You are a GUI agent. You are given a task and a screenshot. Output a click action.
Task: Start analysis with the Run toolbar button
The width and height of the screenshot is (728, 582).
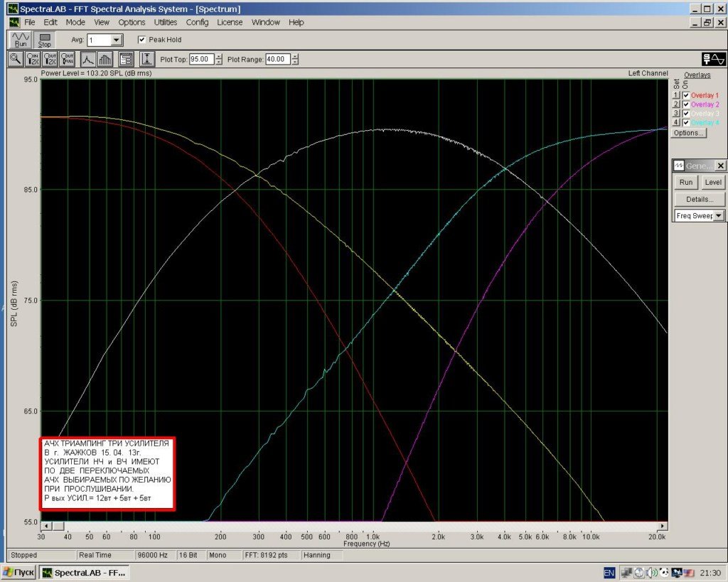coord(21,40)
